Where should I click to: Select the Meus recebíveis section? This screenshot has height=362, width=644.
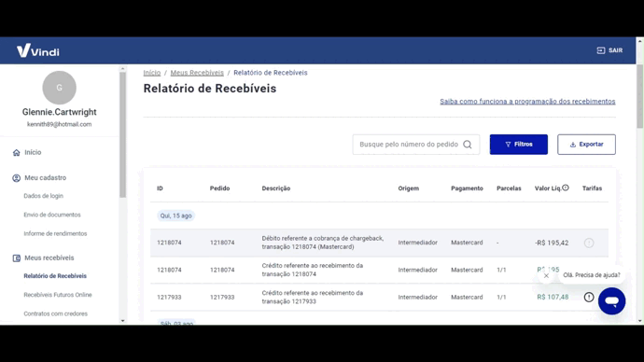pos(49,258)
